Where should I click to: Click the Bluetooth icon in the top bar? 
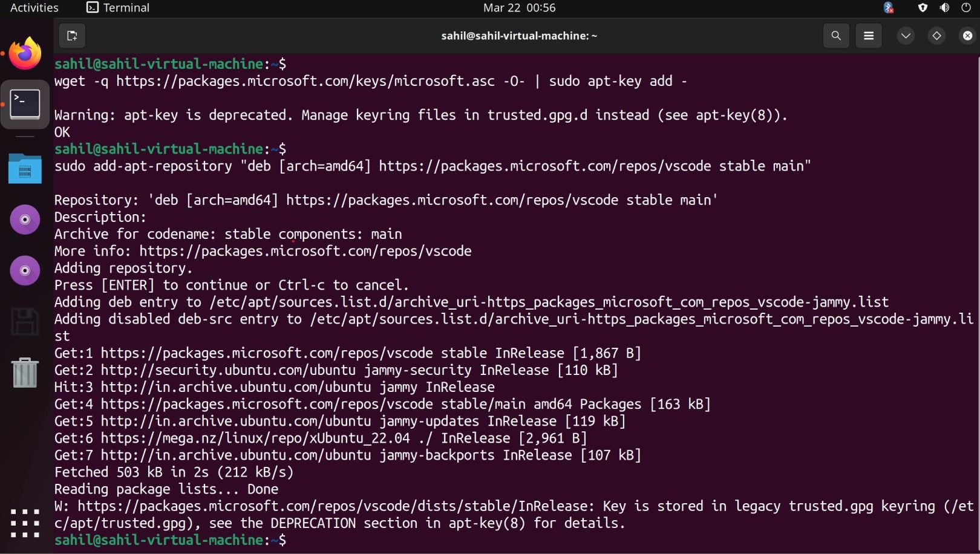pos(888,7)
